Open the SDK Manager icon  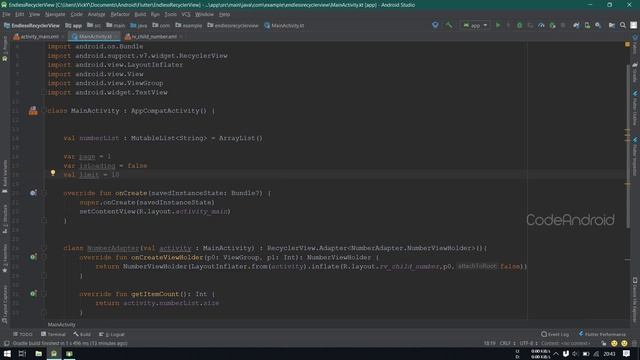point(598,25)
